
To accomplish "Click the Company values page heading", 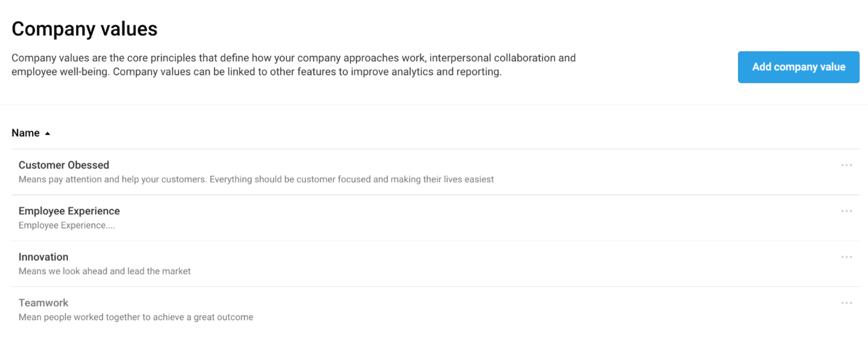I will pyautogui.click(x=84, y=29).
